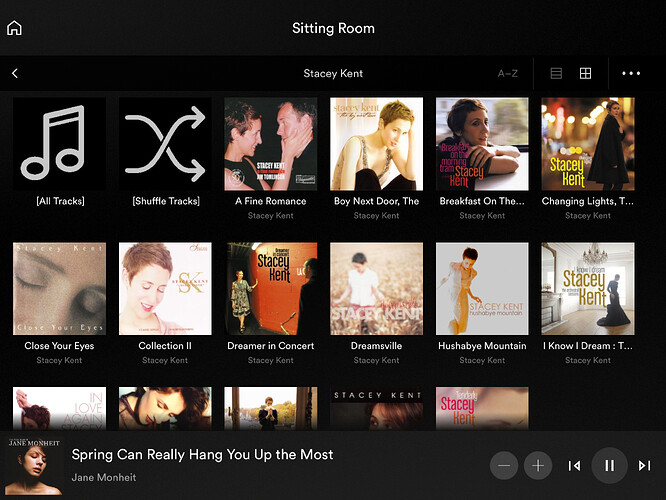Open the All Tracks music note tile

[59, 144]
